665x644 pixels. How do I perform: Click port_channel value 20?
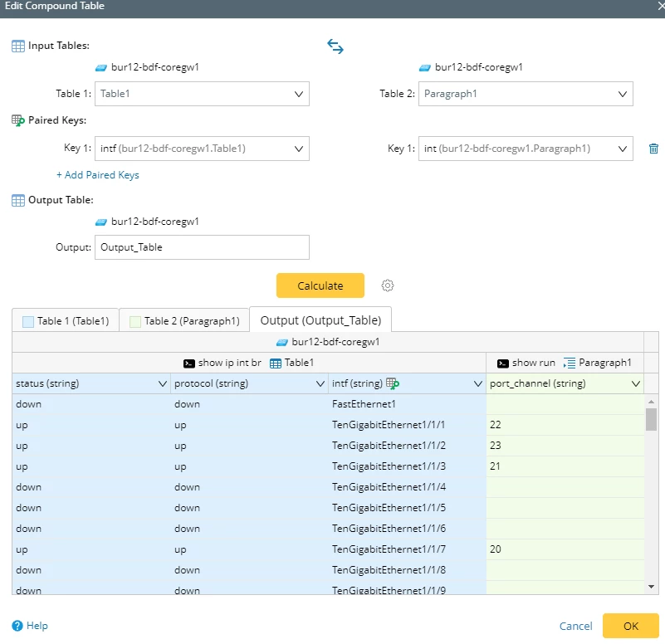coord(496,550)
